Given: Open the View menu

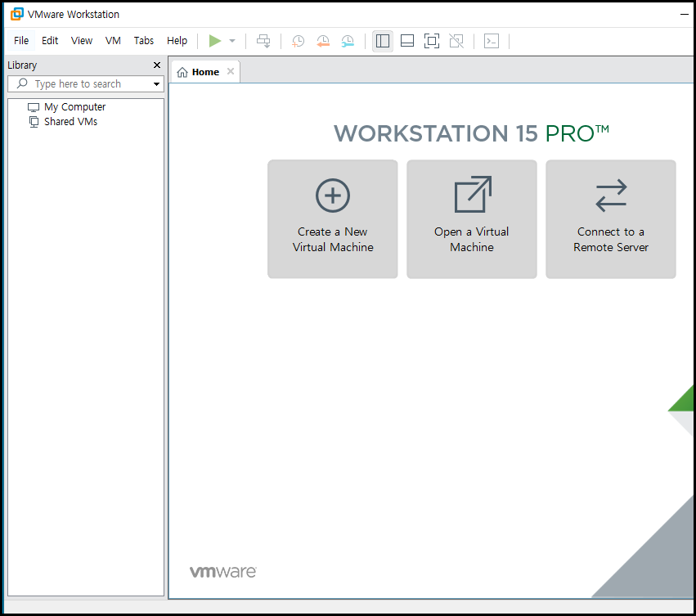Looking at the screenshot, I should coord(82,40).
